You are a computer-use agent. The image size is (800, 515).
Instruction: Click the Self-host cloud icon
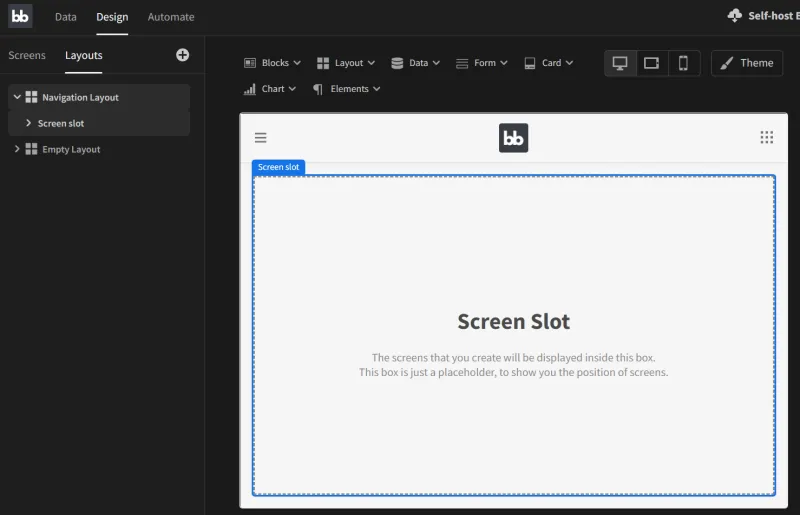[x=735, y=16]
